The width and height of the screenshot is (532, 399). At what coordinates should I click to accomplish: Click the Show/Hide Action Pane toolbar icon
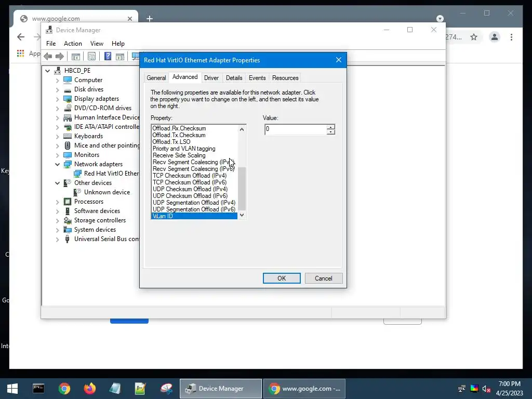(x=120, y=56)
